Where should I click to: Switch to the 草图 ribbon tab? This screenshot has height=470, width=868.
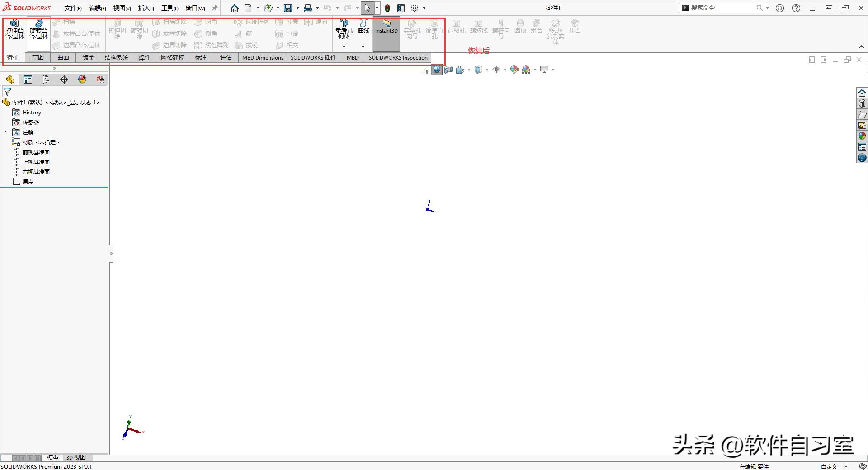[38, 57]
